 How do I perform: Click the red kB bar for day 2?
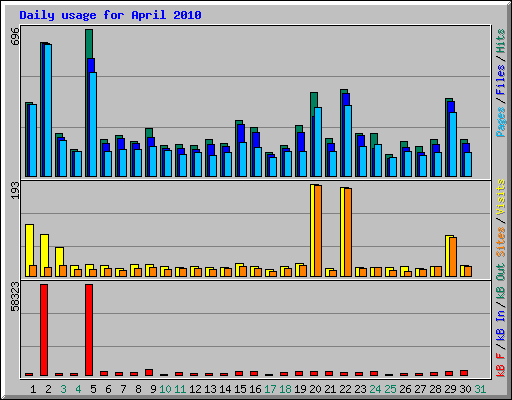coord(44,330)
